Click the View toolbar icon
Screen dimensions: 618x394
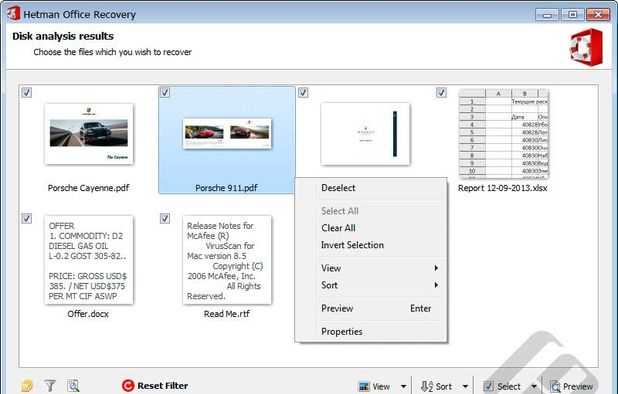coord(364,387)
